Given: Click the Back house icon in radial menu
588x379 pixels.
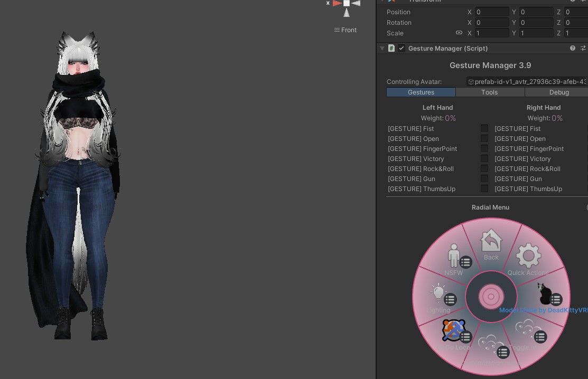Looking at the screenshot, I should [491, 240].
